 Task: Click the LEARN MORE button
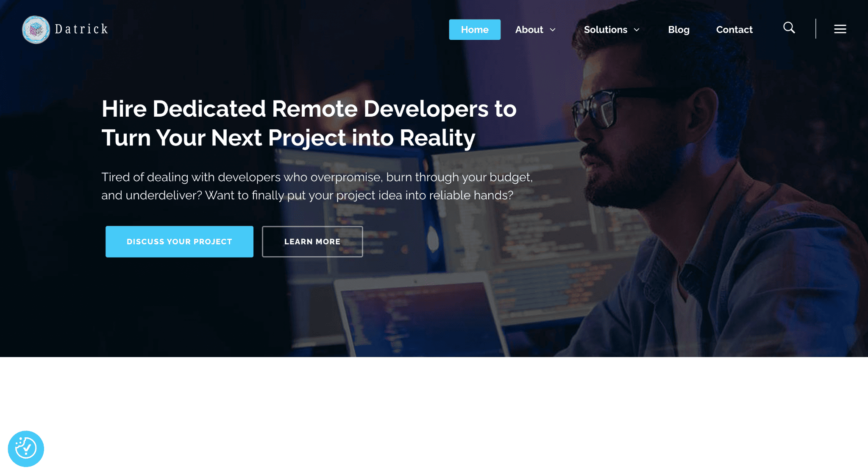[312, 241]
